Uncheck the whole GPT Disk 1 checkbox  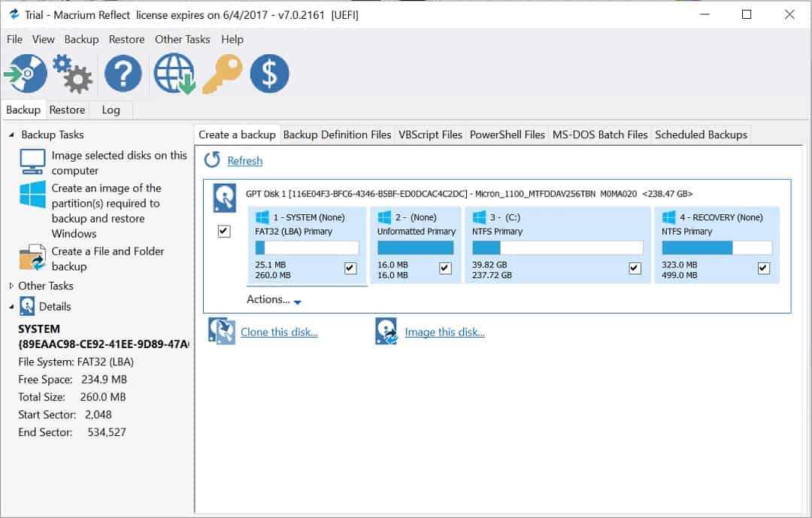(224, 231)
